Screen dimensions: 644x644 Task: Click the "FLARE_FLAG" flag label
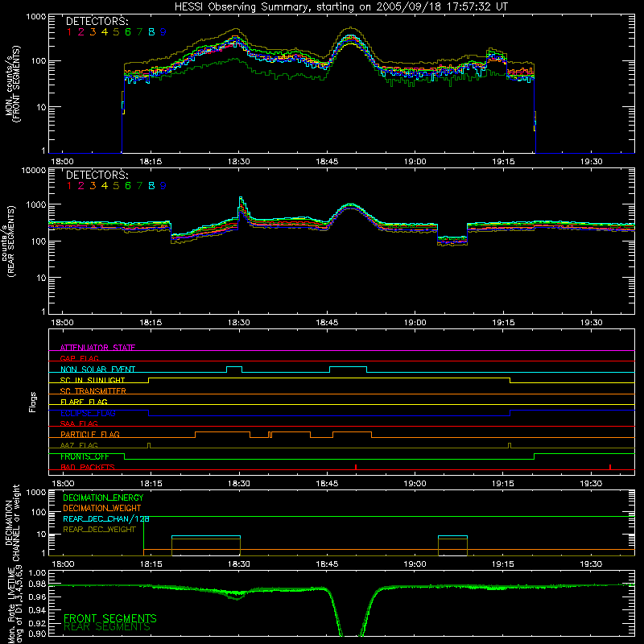coord(84,402)
